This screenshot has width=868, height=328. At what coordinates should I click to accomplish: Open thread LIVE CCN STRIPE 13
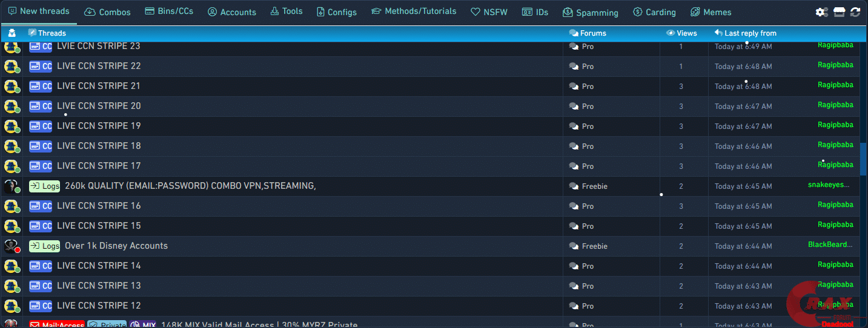click(x=99, y=286)
